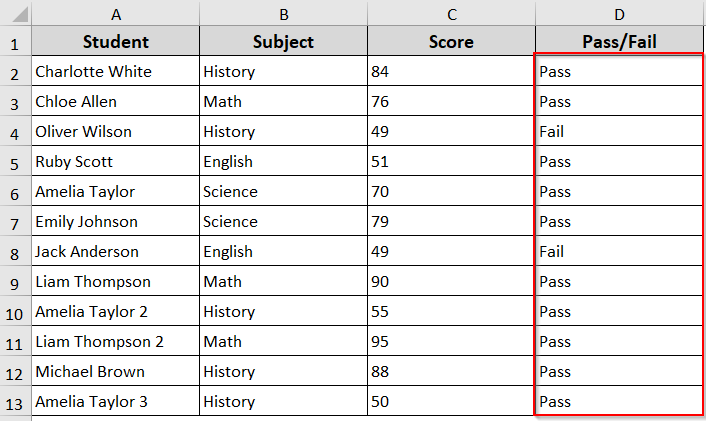Select the score cell showing 95

pyautogui.click(x=452, y=342)
